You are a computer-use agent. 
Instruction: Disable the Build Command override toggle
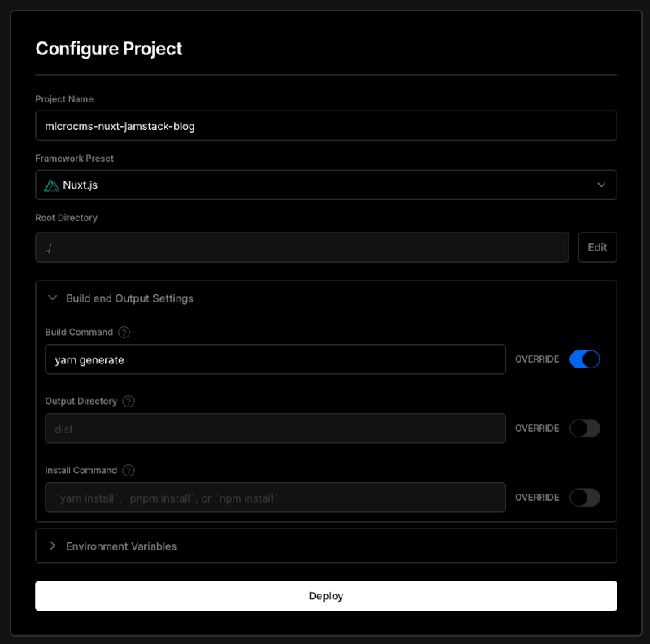[584, 359]
